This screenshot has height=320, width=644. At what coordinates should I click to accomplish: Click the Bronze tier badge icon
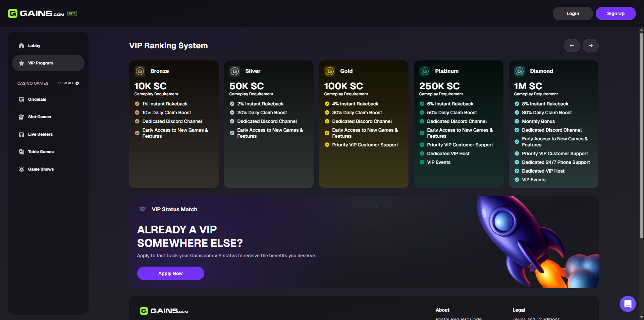pyautogui.click(x=140, y=71)
